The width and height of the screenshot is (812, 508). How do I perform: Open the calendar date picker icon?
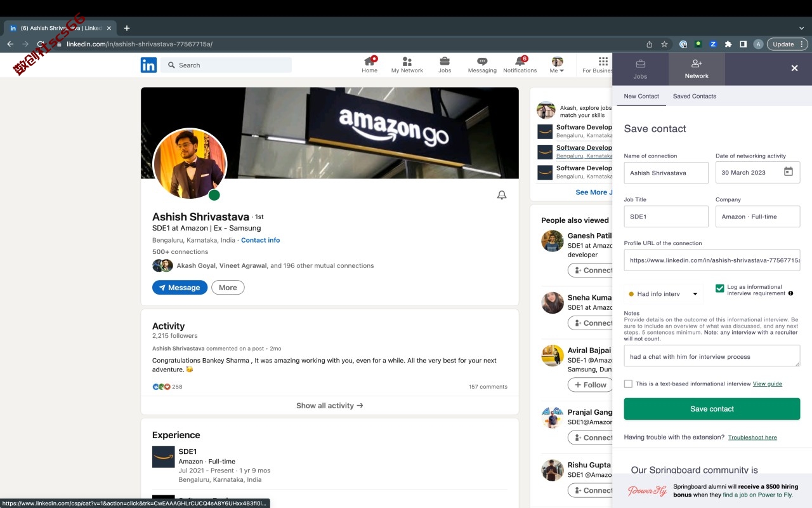tap(789, 171)
